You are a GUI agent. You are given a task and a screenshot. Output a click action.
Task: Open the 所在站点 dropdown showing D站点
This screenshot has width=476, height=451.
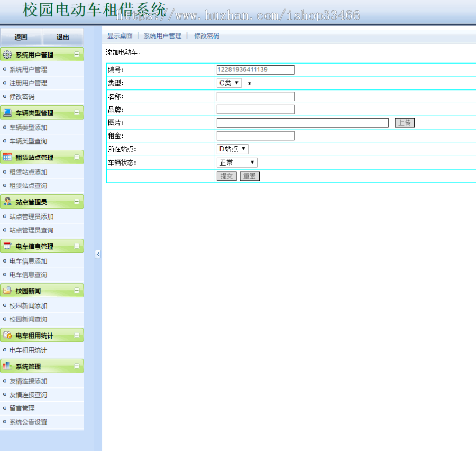(x=232, y=149)
